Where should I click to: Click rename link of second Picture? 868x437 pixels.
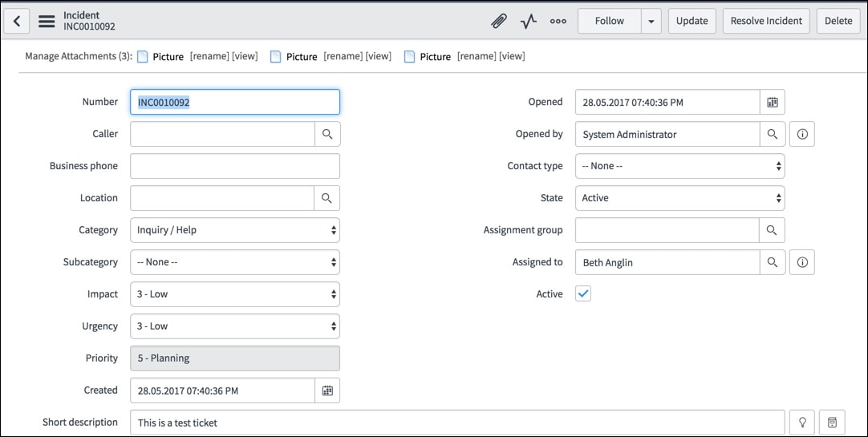click(x=343, y=56)
